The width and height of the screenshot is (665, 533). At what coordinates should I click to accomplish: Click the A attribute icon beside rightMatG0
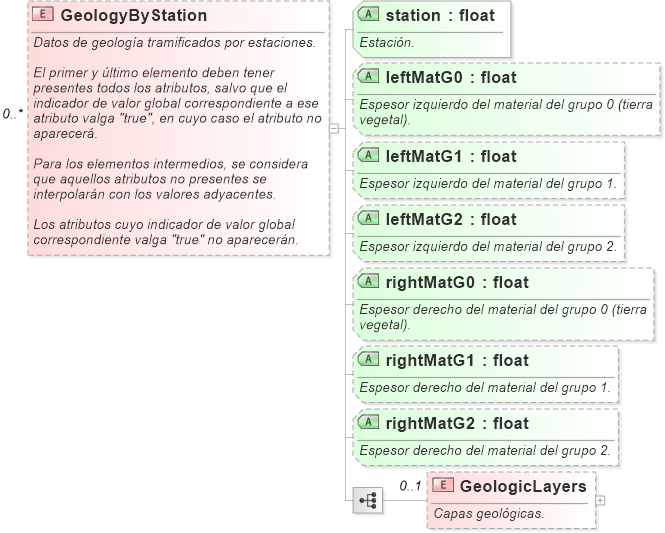(x=368, y=281)
